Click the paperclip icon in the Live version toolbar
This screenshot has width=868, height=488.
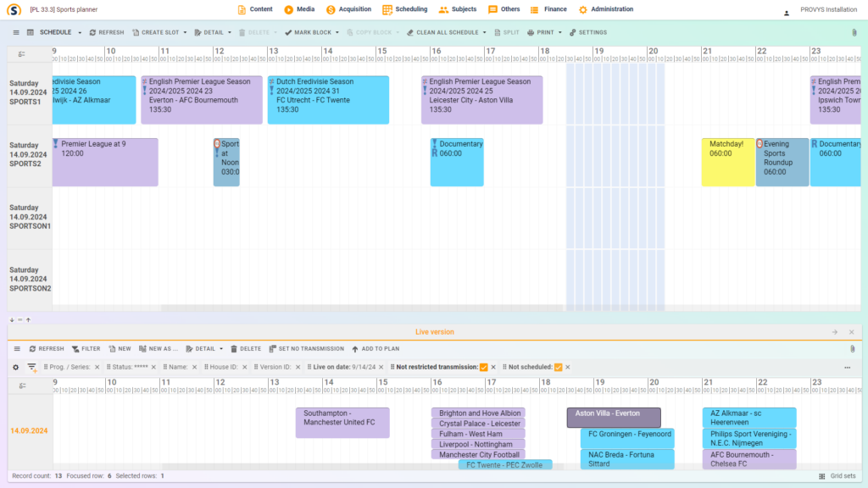[x=853, y=349]
